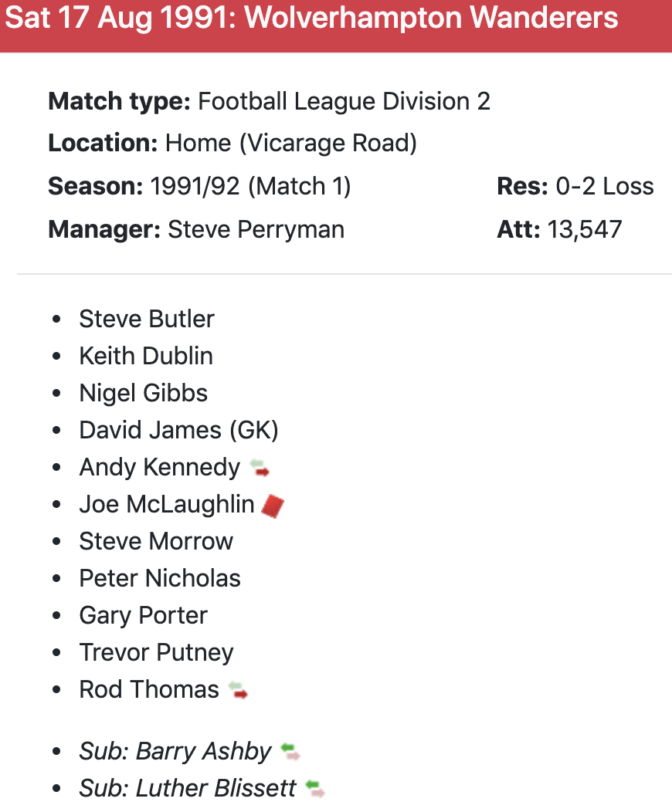Open Steve Morrow's entry

pos(156,541)
